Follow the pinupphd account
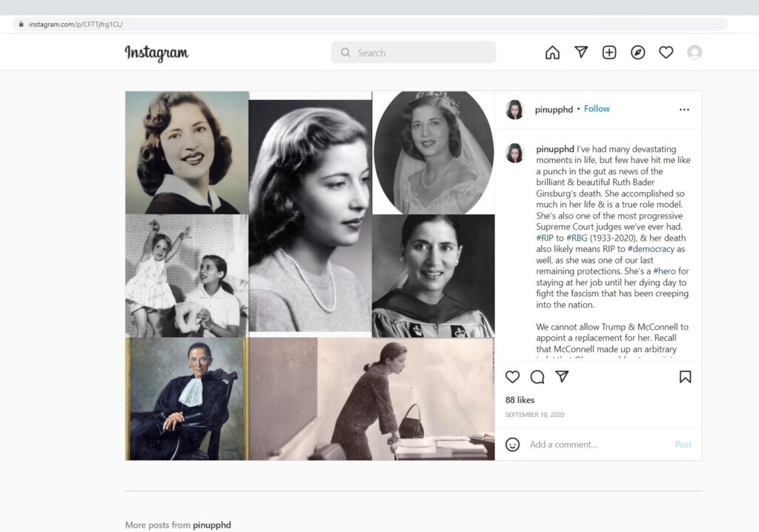Image resolution: width=759 pixels, height=532 pixels. coord(597,109)
